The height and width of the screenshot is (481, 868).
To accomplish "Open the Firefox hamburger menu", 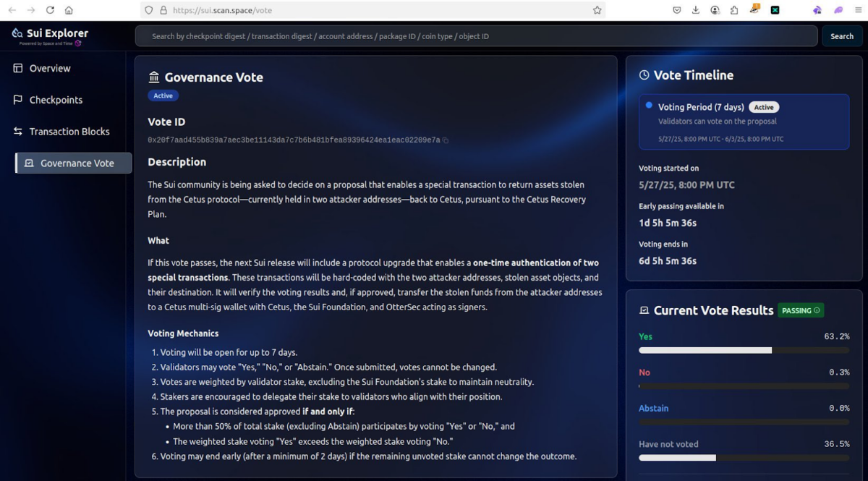I will pos(857,10).
